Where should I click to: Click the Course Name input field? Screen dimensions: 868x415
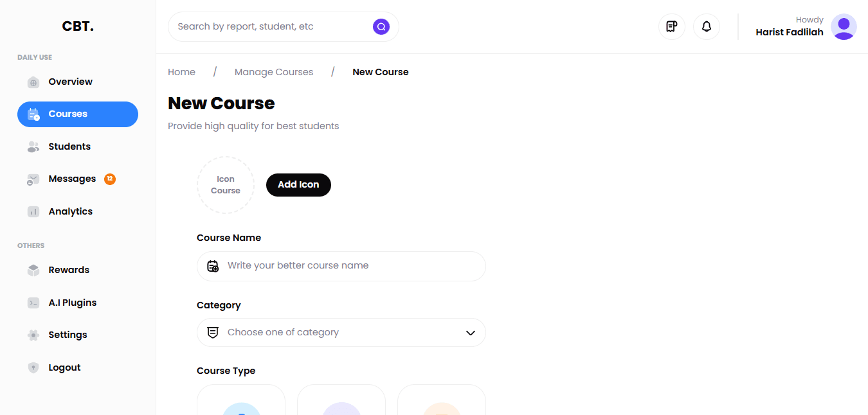pos(350,266)
